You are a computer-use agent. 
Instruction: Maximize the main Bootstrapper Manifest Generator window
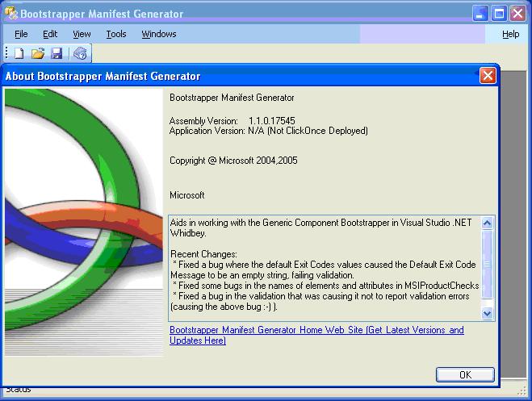click(499, 14)
